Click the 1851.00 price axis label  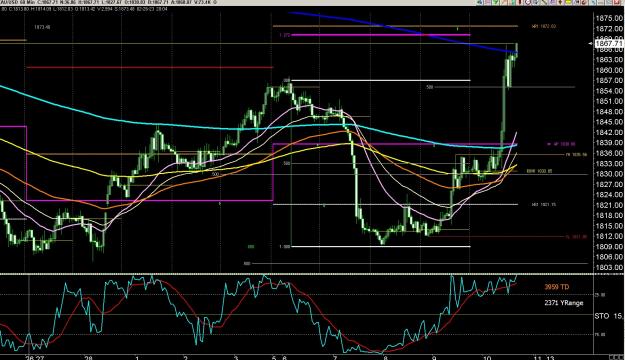(x=609, y=101)
